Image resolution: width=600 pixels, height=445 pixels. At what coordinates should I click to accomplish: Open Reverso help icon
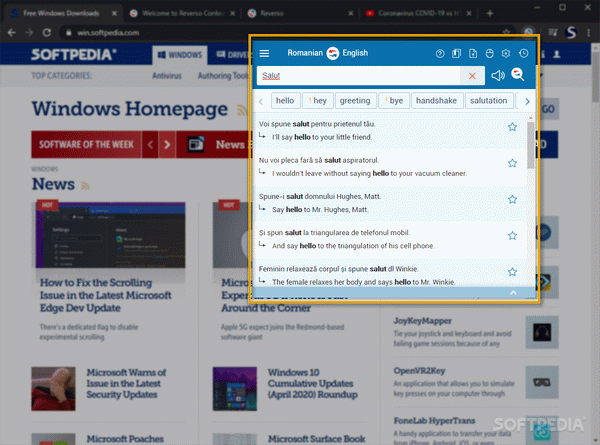(440, 54)
